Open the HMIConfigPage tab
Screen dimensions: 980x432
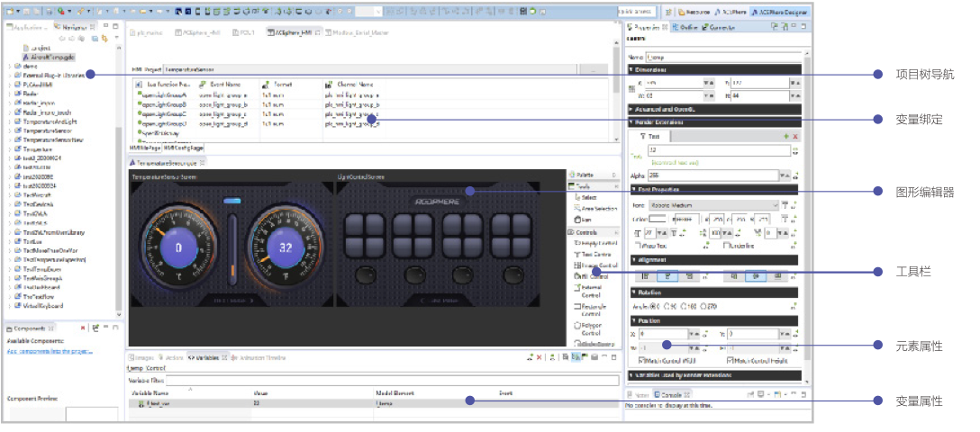pos(184,147)
